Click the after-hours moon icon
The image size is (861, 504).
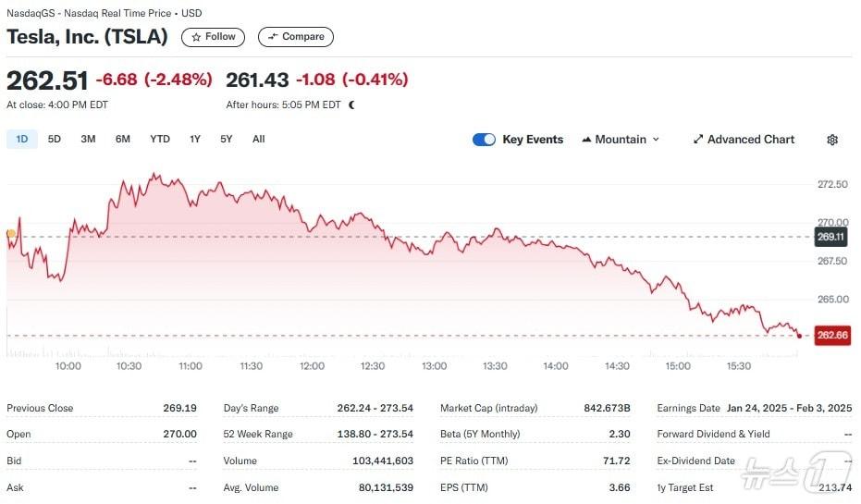point(351,104)
